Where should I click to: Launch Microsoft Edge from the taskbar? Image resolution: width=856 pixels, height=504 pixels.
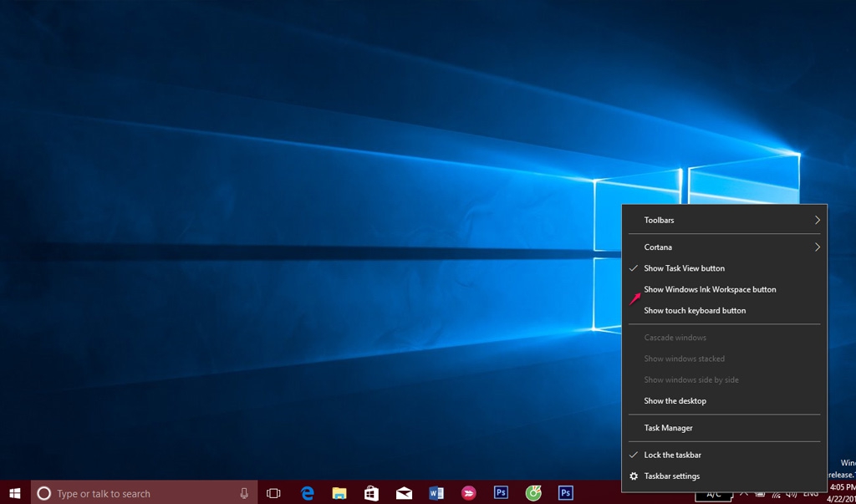(308, 493)
